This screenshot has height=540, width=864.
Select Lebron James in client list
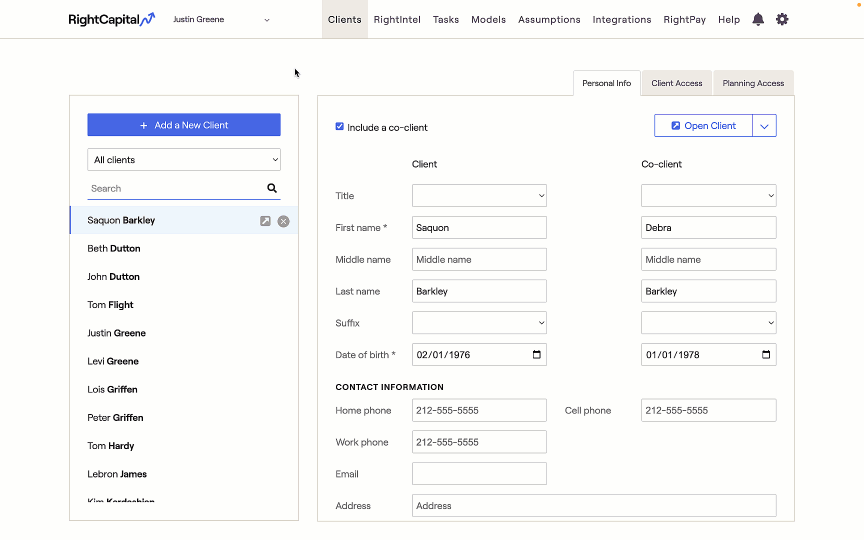tap(117, 474)
